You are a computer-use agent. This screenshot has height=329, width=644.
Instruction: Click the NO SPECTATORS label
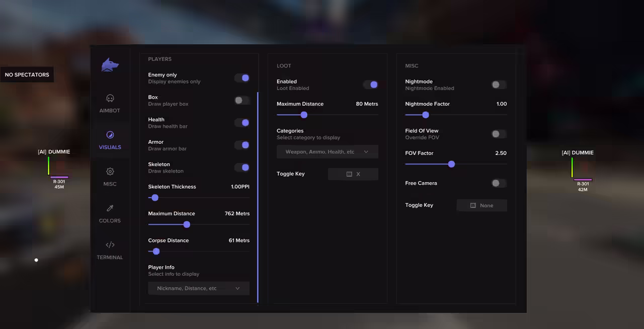tap(27, 74)
